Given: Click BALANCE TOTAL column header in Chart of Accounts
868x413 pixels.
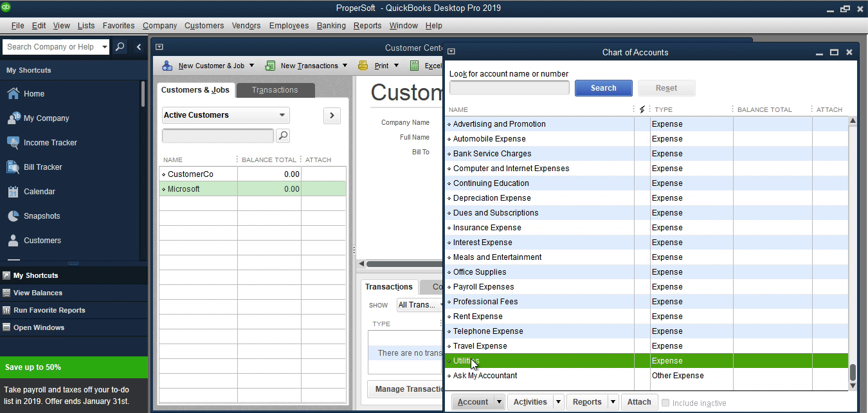Looking at the screenshot, I should [x=764, y=109].
